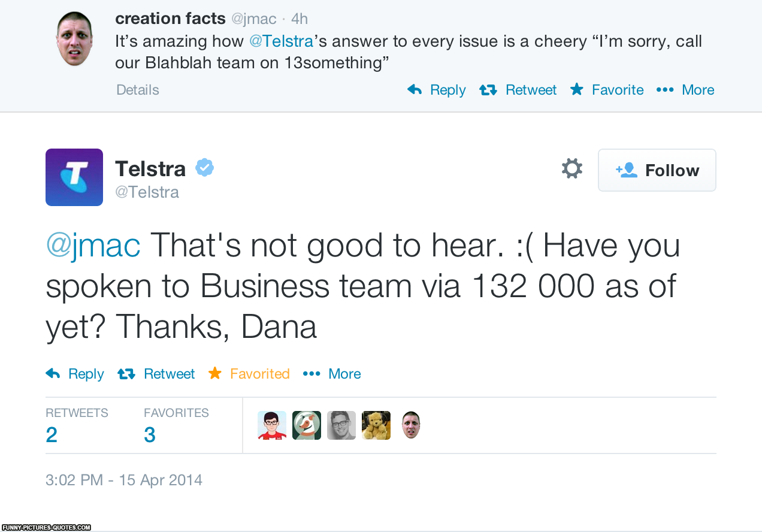Open the gear settings menu on Telstra's tweet
762x532 pixels.
click(571, 169)
